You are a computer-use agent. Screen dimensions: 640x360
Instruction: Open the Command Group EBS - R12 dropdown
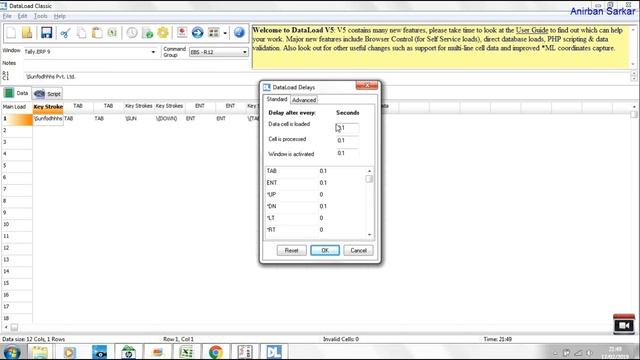click(218, 52)
